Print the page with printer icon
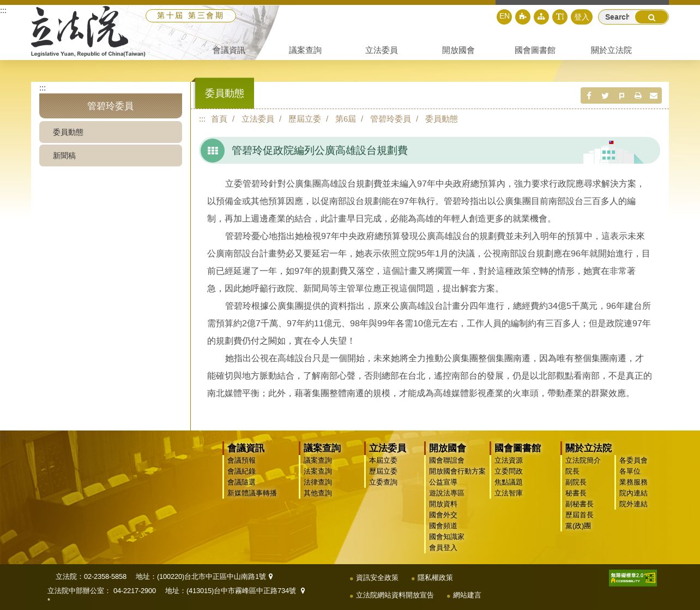The image size is (700, 610). point(638,95)
